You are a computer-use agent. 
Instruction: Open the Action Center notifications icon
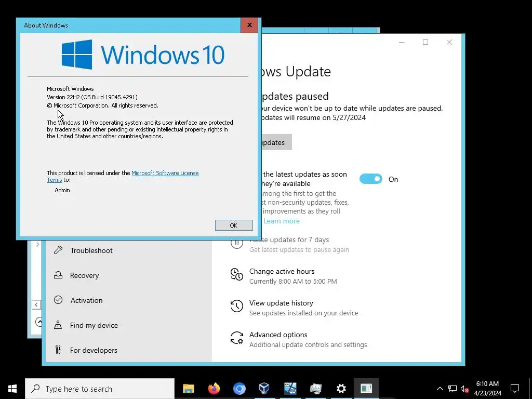pos(515,389)
